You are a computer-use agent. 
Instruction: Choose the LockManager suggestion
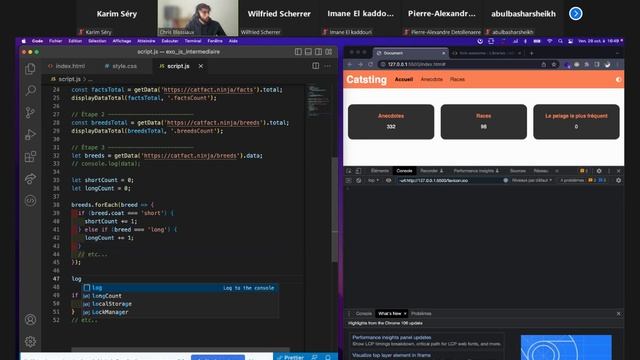(181, 312)
